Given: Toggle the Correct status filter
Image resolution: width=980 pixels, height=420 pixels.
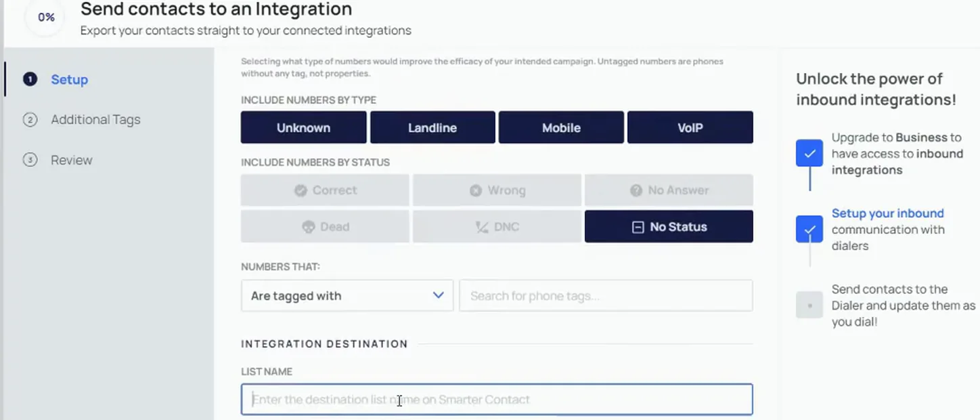Looking at the screenshot, I should pyautogui.click(x=325, y=190).
